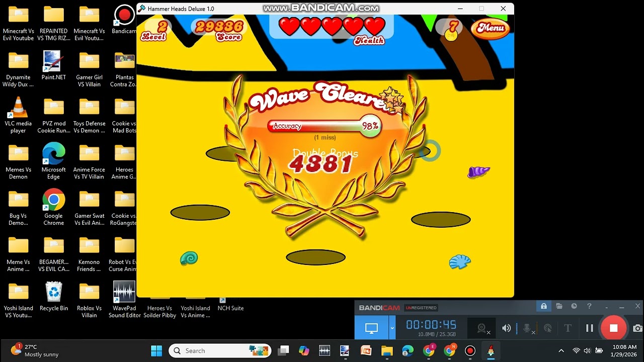Toggle speaker sound recording in Bandicam

tap(507, 328)
